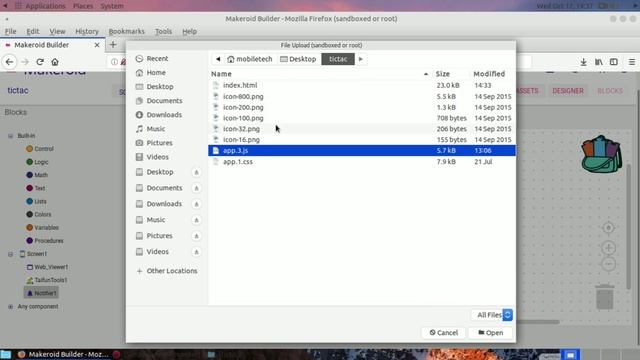Select app.3.js file row
Screen dimensions: 640x360
[362, 151]
